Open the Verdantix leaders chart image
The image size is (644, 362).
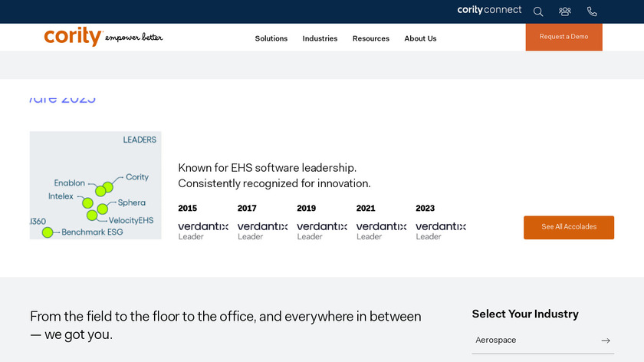click(x=95, y=185)
